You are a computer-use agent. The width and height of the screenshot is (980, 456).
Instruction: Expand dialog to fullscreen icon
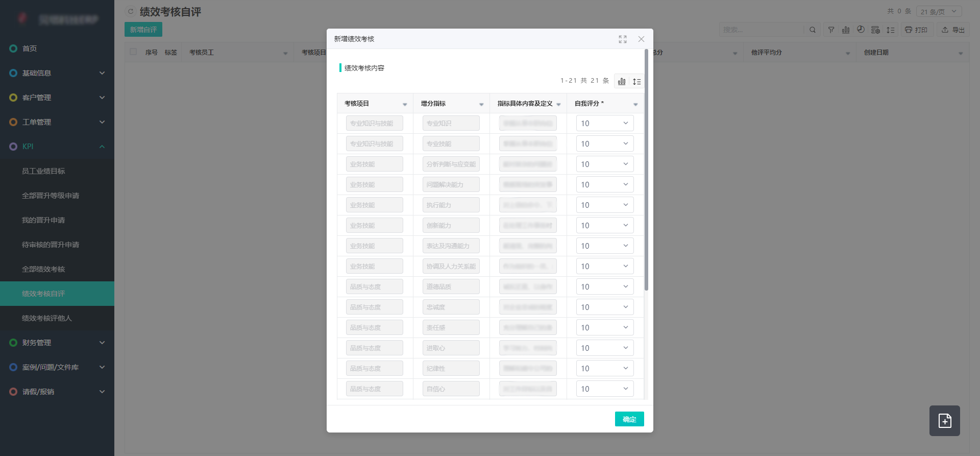pyautogui.click(x=623, y=39)
